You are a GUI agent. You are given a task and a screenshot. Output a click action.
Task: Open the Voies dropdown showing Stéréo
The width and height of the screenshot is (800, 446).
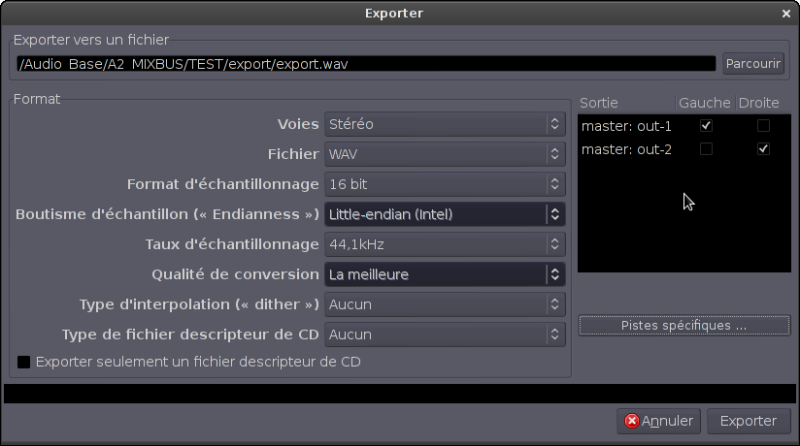[x=445, y=124]
